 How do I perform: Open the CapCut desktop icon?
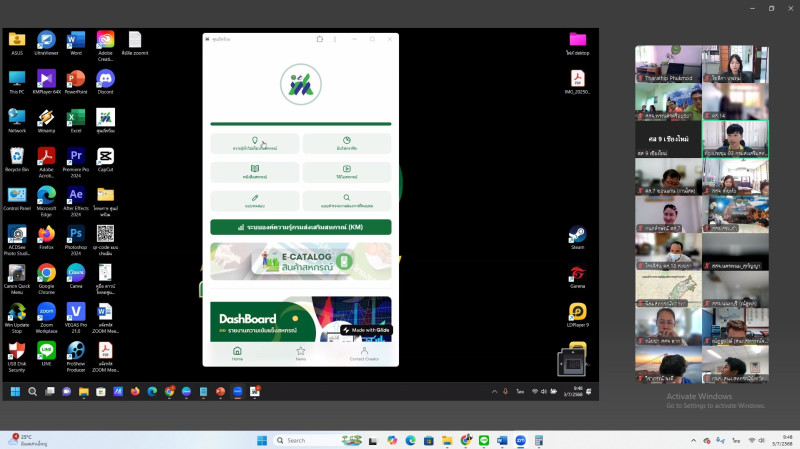point(105,160)
